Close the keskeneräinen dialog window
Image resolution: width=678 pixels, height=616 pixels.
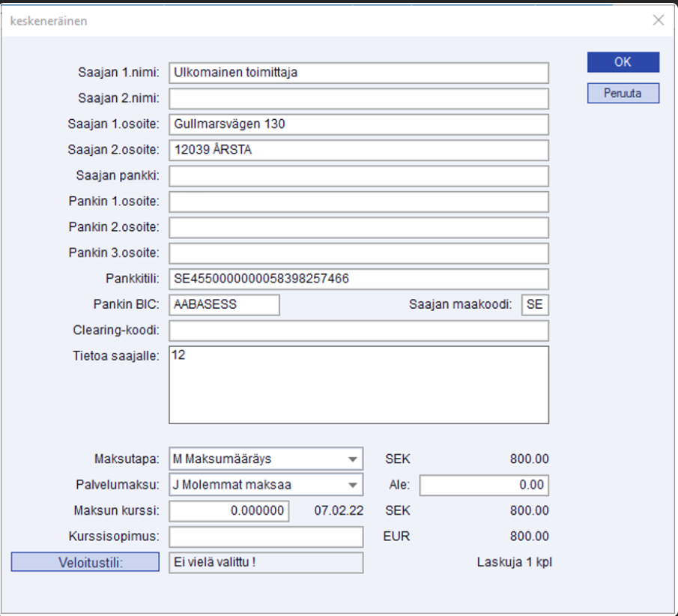pos(658,21)
